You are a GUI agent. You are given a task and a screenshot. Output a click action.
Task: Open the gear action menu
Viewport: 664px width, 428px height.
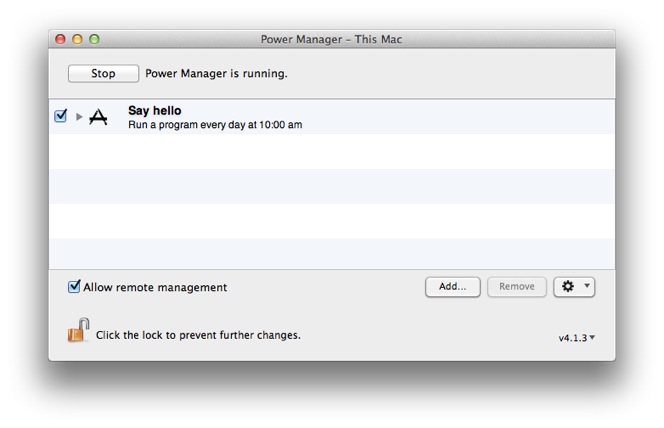tap(574, 287)
